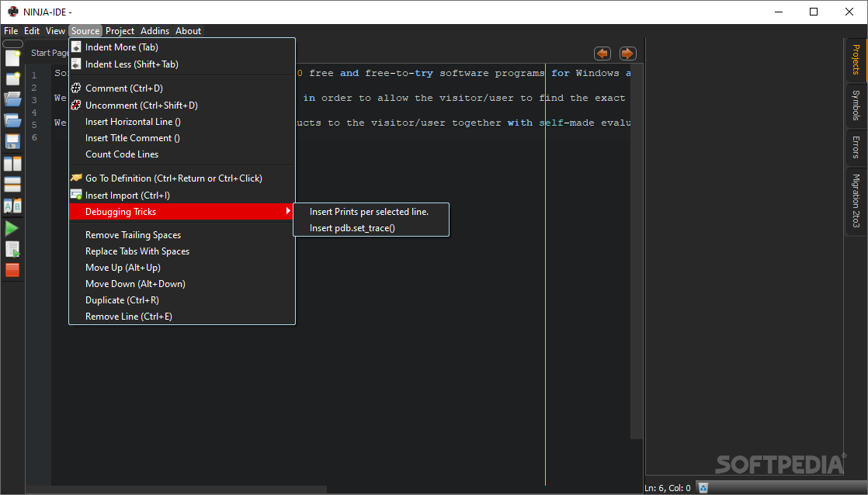
Task: Select Count Code Lines
Action: [x=182, y=154]
